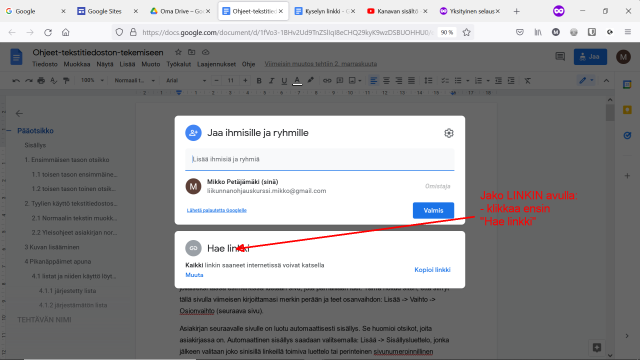Toggle underline formatting
The width and height of the screenshot is (640, 360).
284,81
